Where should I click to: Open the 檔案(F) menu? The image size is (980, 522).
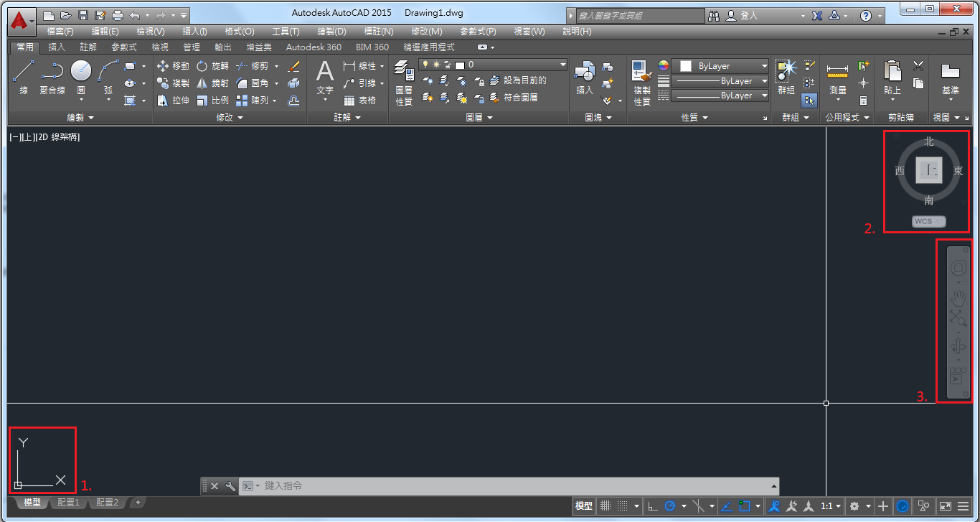[60, 31]
